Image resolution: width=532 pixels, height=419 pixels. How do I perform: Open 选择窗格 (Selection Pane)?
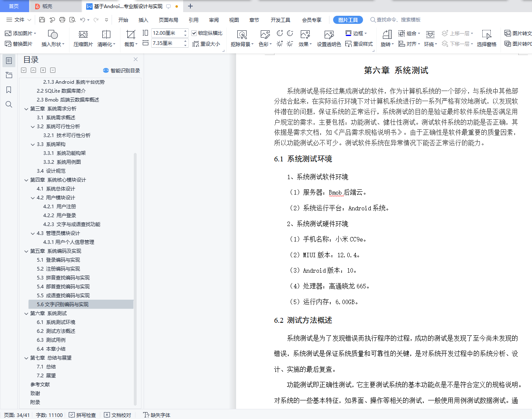click(486, 38)
